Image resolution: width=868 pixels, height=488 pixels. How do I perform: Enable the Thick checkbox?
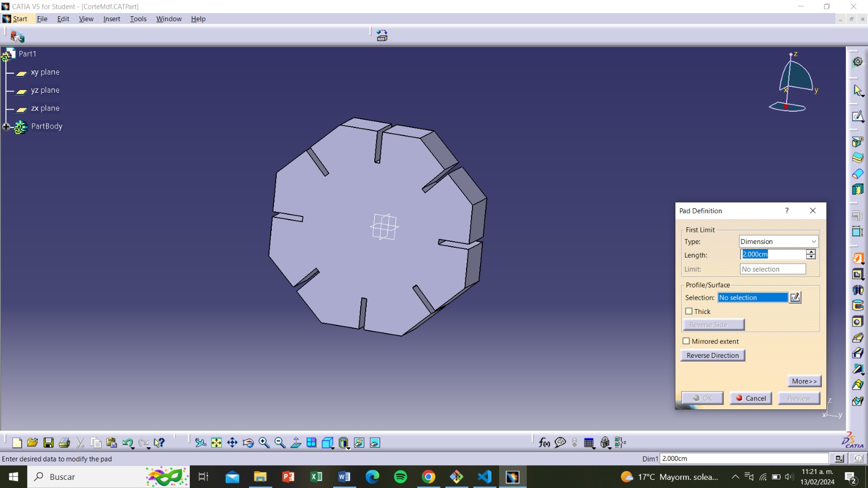(x=689, y=311)
